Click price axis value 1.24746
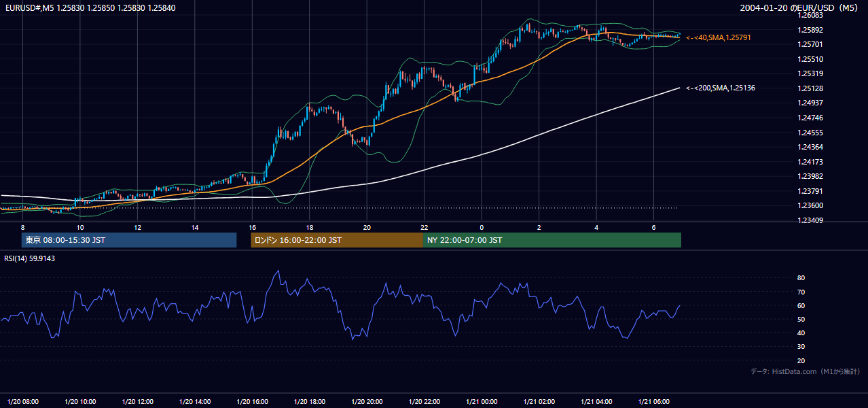This screenshot has height=408, width=868. point(810,118)
